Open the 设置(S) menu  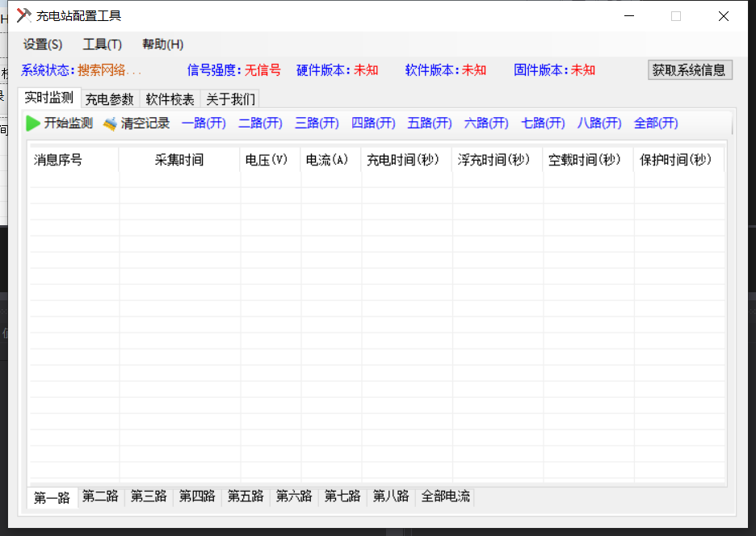pyautogui.click(x=43, y=44)
